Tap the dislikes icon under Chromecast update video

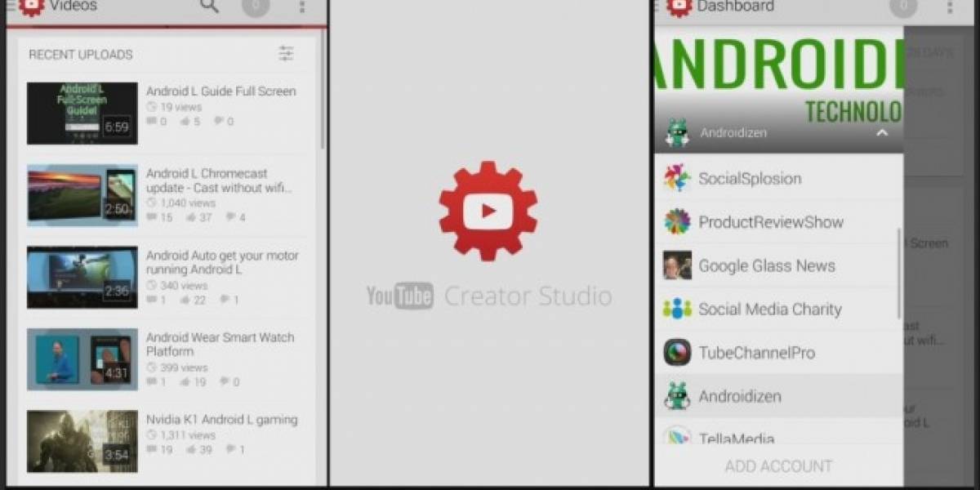click(230, 217)
